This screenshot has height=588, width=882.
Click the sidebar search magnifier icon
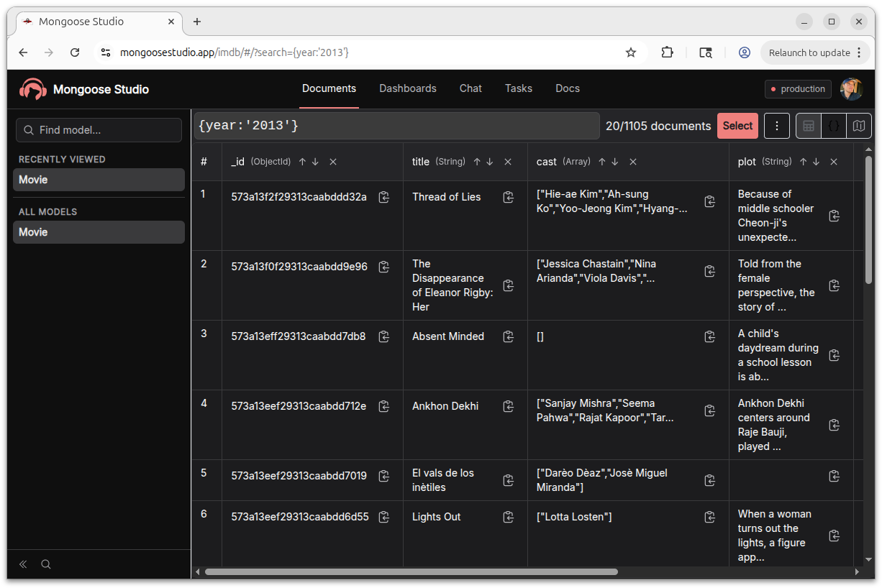click(x=46, y=564)
